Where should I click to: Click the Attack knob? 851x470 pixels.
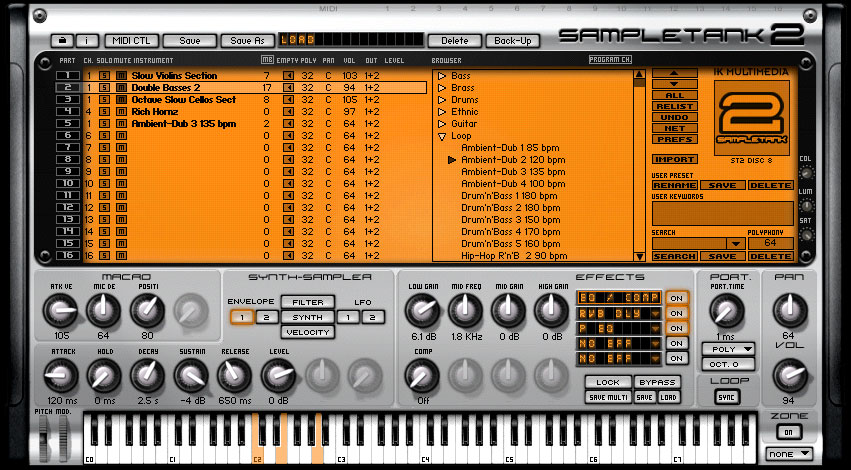pyautogui.click(x=60, y=375)
